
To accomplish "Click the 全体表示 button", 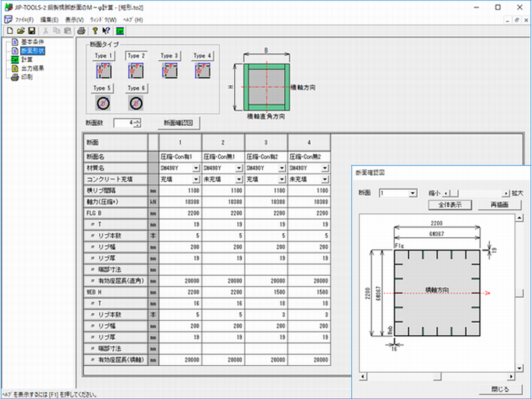I will coord(450,205).
